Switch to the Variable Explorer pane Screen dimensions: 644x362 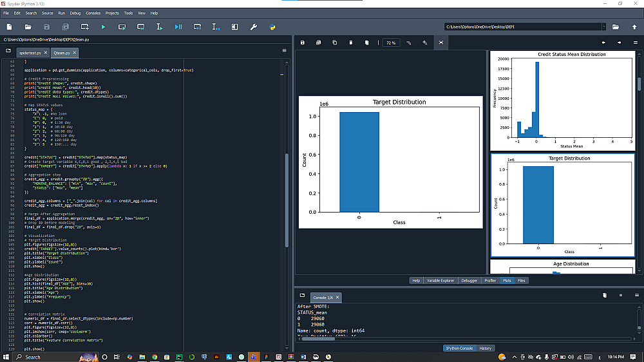coord(440,281)
